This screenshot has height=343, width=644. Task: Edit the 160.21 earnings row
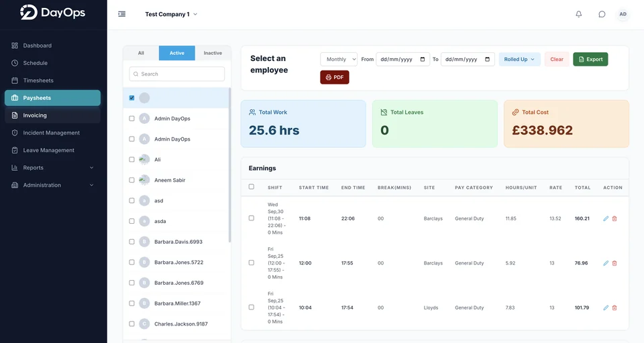click(x=606, y=218)
